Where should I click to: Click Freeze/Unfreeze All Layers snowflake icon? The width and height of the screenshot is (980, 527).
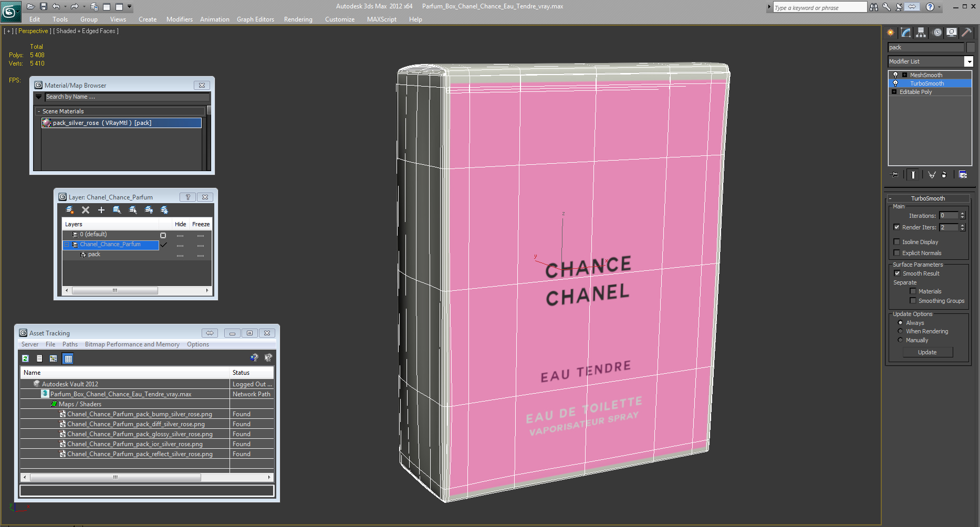[164, 210]
